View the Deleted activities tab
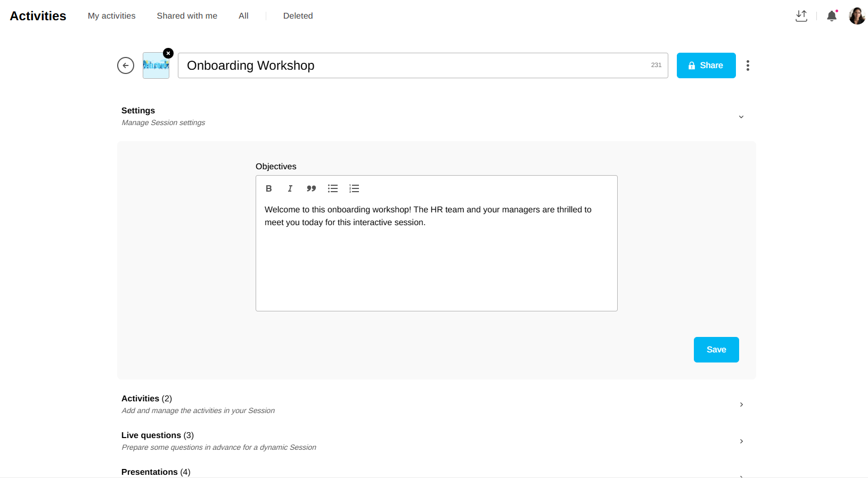This screenshot has width=868, height=478. 298,16
